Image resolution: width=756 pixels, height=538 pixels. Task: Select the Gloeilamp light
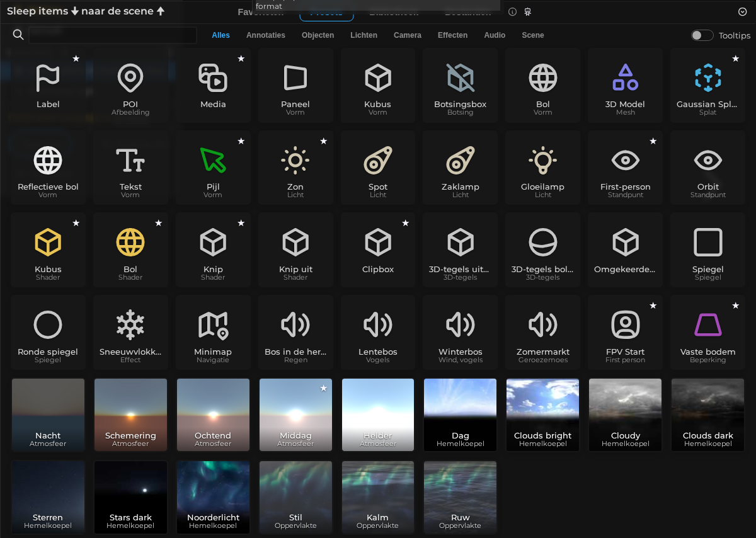[543, 167]
